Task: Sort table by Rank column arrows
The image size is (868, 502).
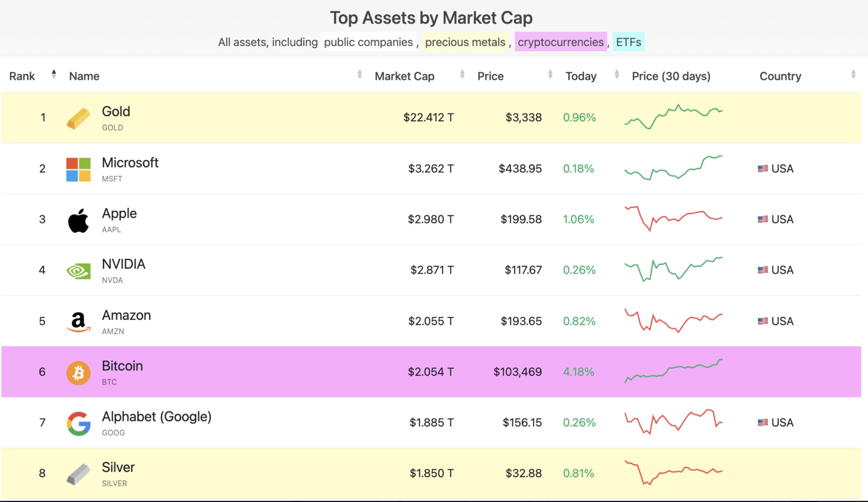Action: [54, 74]
